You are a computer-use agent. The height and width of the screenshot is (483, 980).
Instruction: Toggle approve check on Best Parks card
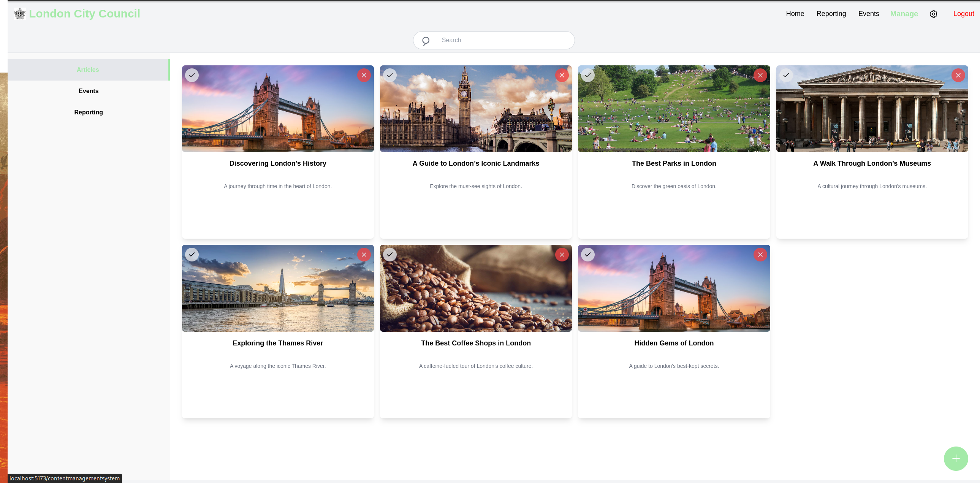click(587, 75)
